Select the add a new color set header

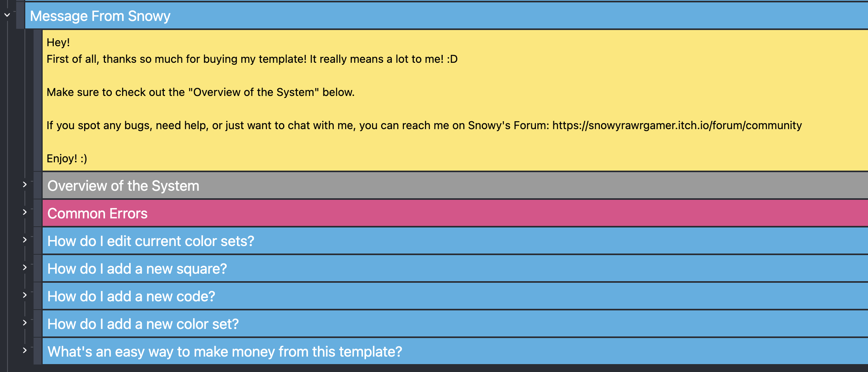[143, 324]
